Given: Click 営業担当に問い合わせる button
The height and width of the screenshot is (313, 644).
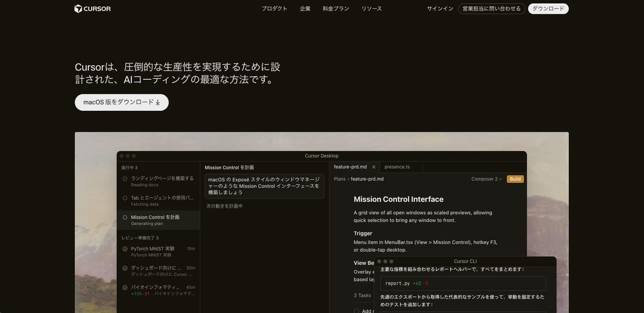Looking at the screenshot, I should click(x=492, y=9).
